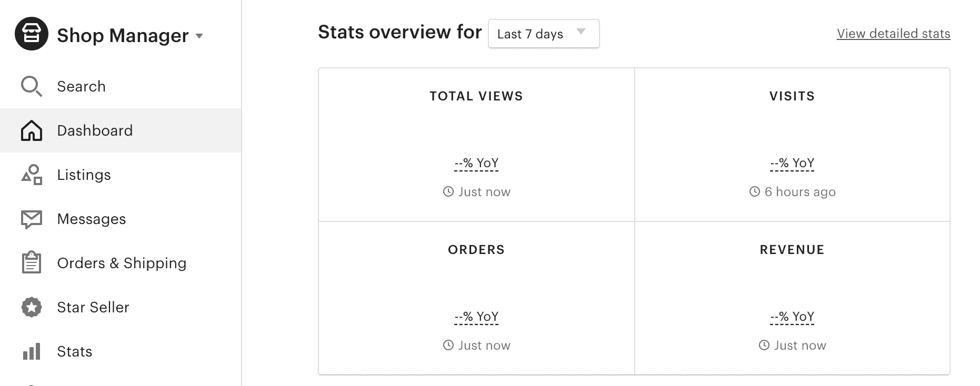Viewport: 980px width, 386px height.
Task: Select the Messages menu label
Action: (92, 219)
